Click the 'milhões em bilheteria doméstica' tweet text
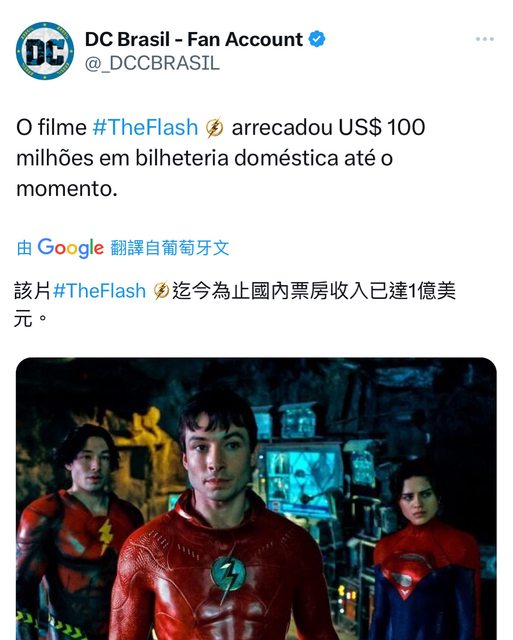This screenshot has height=640, width=513. click(x=178, y=158)
